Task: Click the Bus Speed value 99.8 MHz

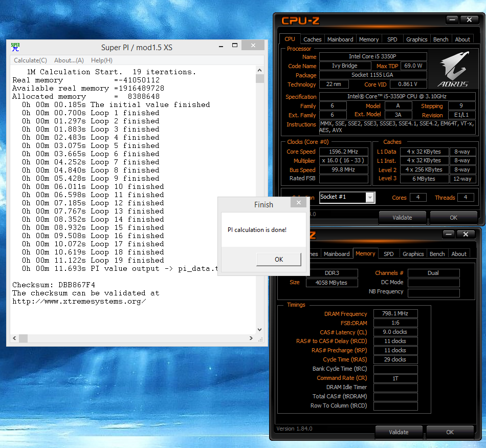Action: (x=343, y=169)
